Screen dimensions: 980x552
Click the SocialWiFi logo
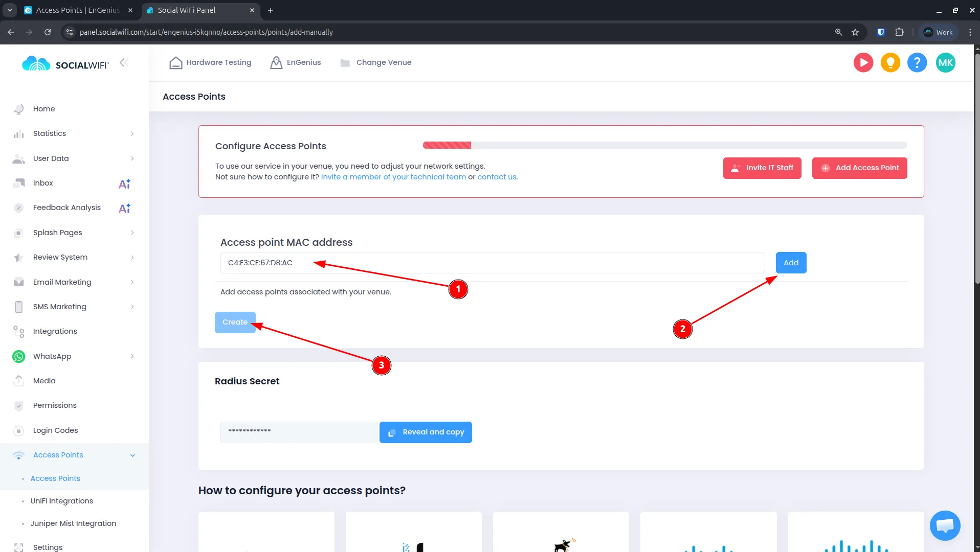coord(65,64)
